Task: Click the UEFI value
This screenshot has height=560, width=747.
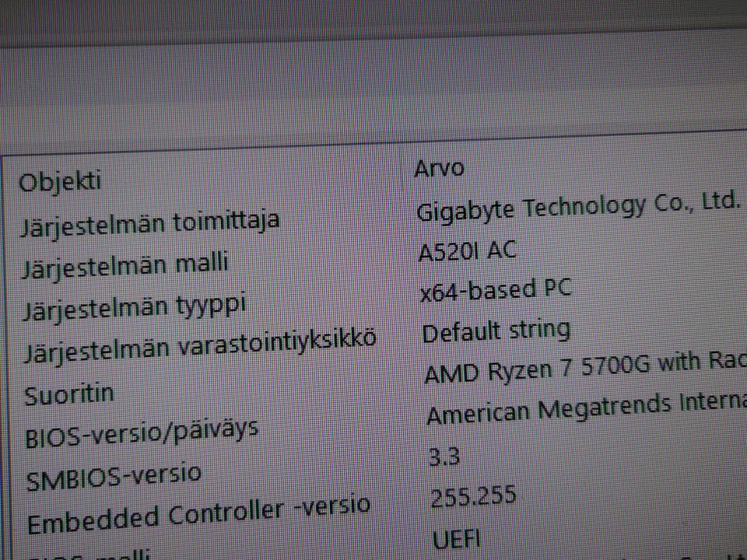Action: pos(457,539)
